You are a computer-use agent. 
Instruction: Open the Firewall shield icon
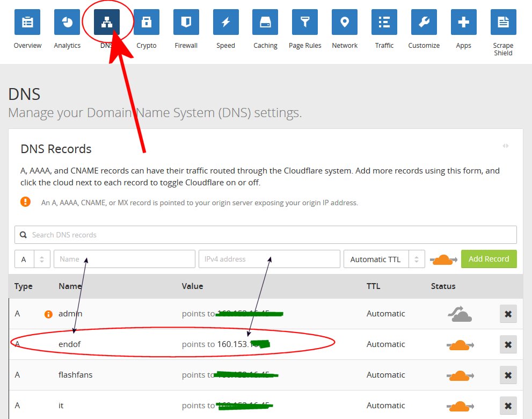coord(186,22)
